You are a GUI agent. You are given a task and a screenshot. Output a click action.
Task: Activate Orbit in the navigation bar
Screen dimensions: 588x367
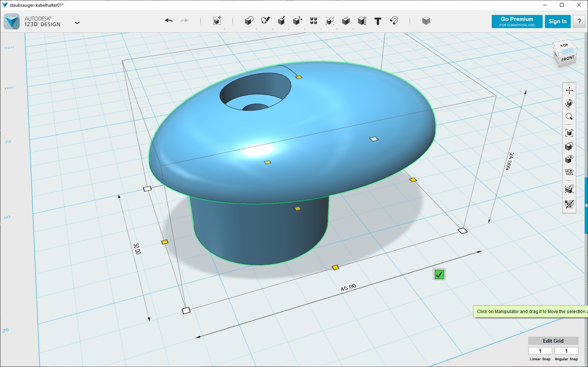click(x=569, y=103)
